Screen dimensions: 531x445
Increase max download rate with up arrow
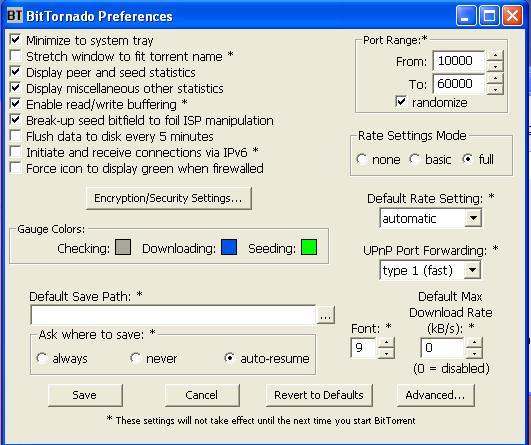coord(474,343)
